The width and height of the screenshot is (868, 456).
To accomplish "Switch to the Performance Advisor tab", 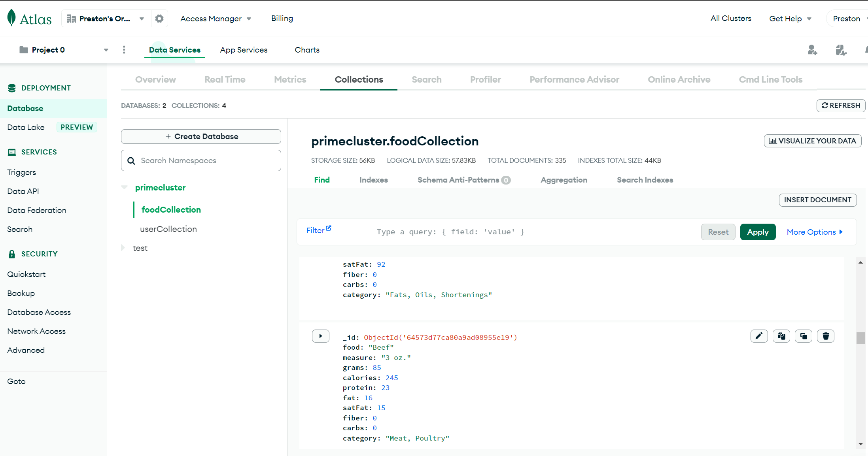I will point(574,79).
